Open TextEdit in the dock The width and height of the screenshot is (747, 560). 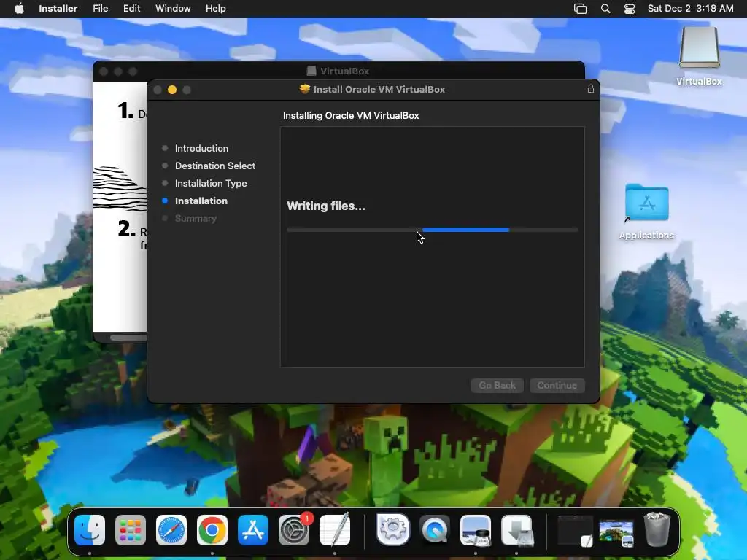click(x=335, y=530)
